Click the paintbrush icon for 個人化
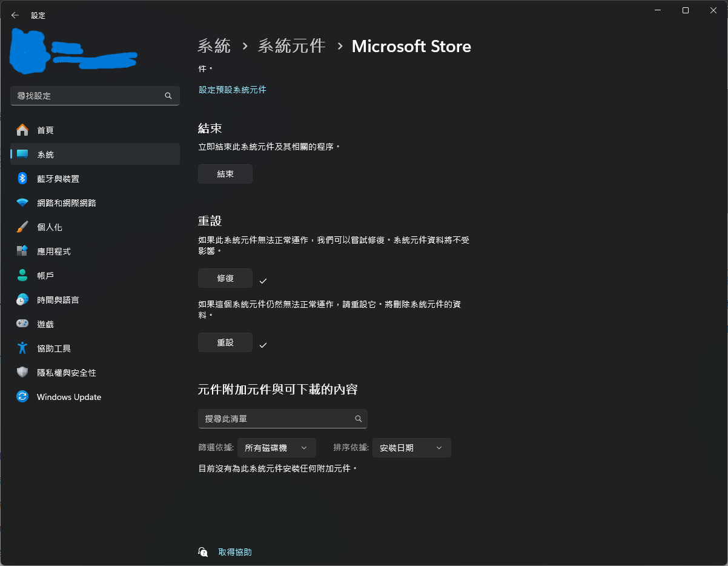Image resolution: width=728 pixels, height=566 pixels. pos(22,227)
